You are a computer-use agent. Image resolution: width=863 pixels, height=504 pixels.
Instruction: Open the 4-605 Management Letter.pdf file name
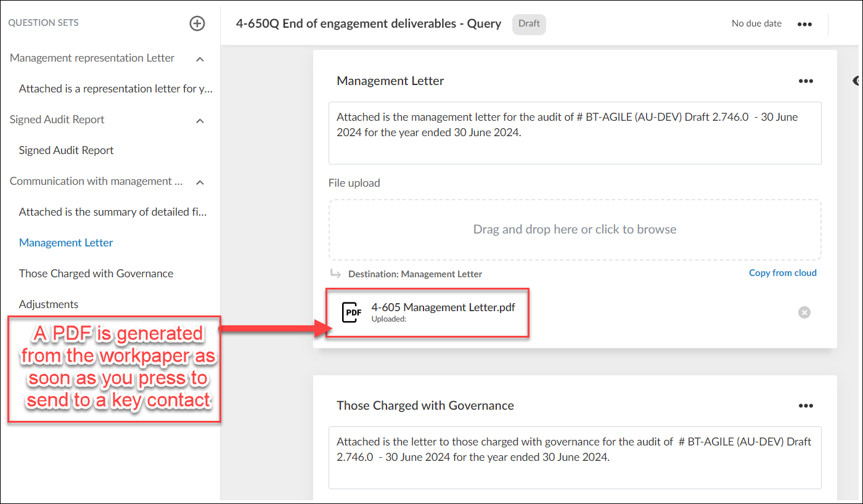(x=443, y=307)
